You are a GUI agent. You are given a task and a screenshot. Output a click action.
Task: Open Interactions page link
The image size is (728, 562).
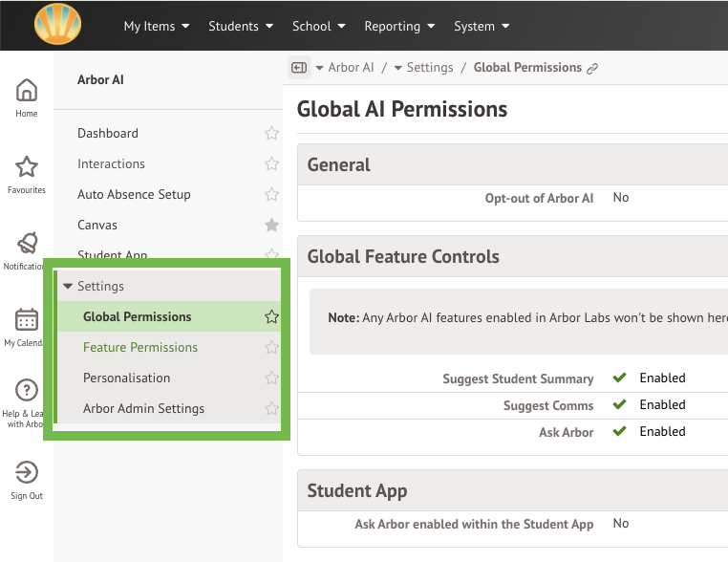(111, 164)
